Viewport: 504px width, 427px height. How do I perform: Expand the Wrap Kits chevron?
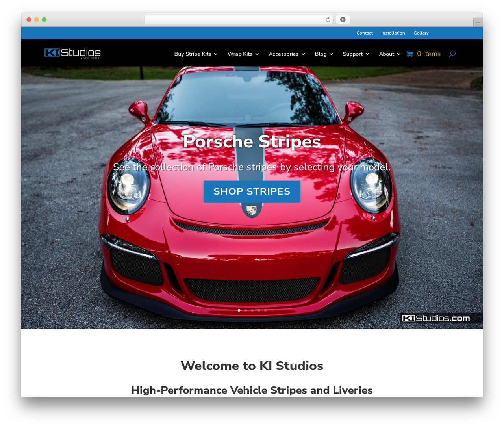(257, 54)
